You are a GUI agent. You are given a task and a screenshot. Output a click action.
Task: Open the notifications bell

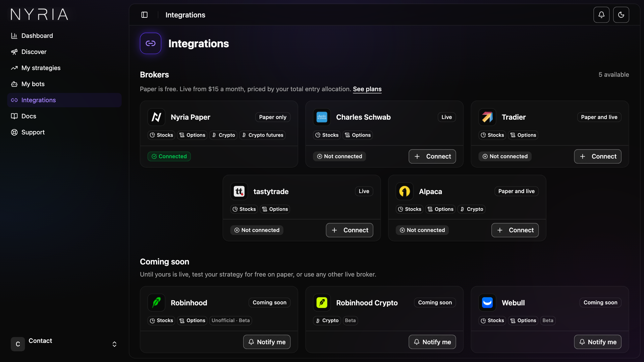pos(601,15)
